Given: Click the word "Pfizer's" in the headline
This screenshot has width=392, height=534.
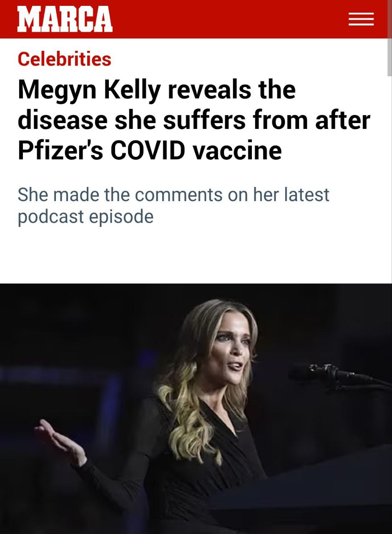Looking at the screenshot, I should [60, 151].
